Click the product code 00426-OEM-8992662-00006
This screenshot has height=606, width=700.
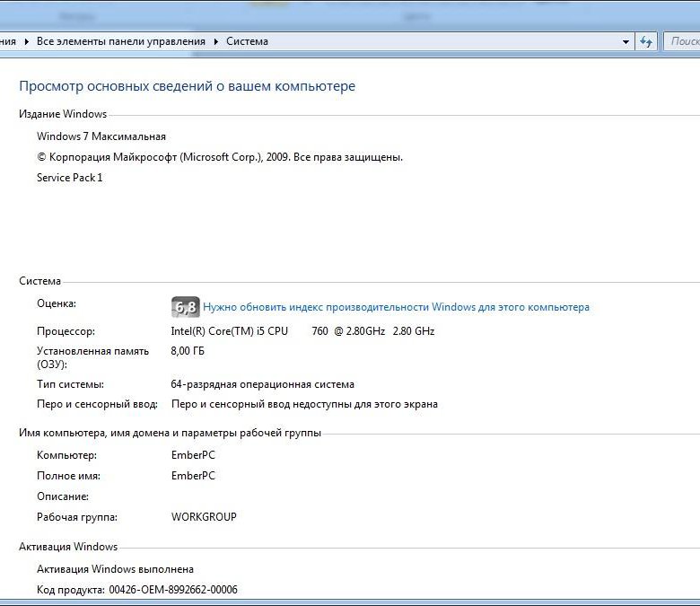173,590
